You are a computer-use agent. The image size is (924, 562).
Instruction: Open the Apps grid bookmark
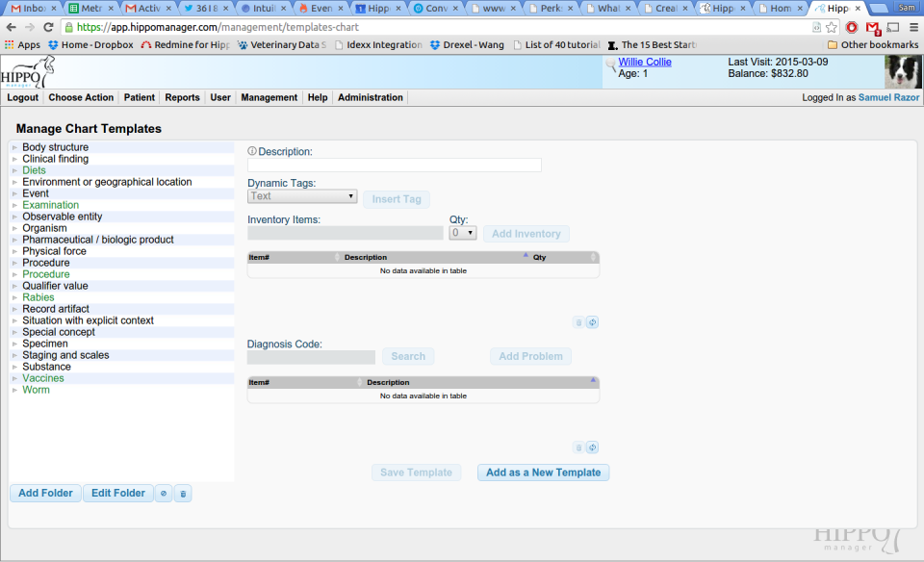(x=22, y=45)
